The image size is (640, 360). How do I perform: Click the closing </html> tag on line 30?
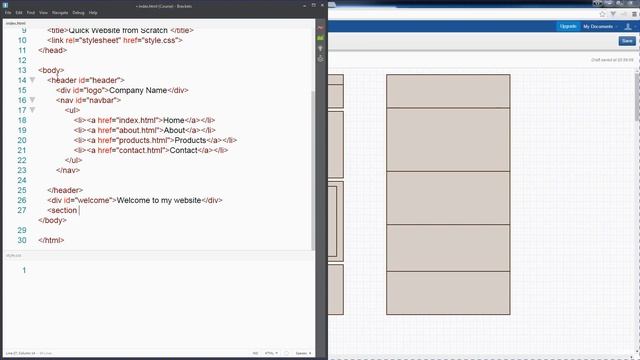pyautogui.click(x=51, y=240)
